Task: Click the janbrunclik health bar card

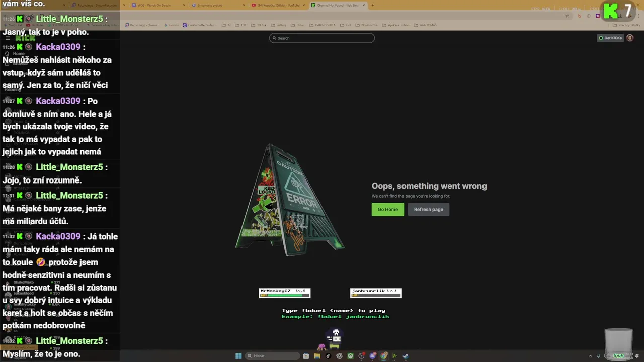Action: 376,293
